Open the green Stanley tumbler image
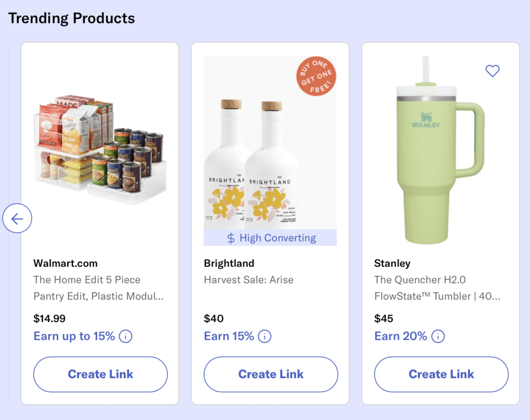 click(x=440, y=151)
